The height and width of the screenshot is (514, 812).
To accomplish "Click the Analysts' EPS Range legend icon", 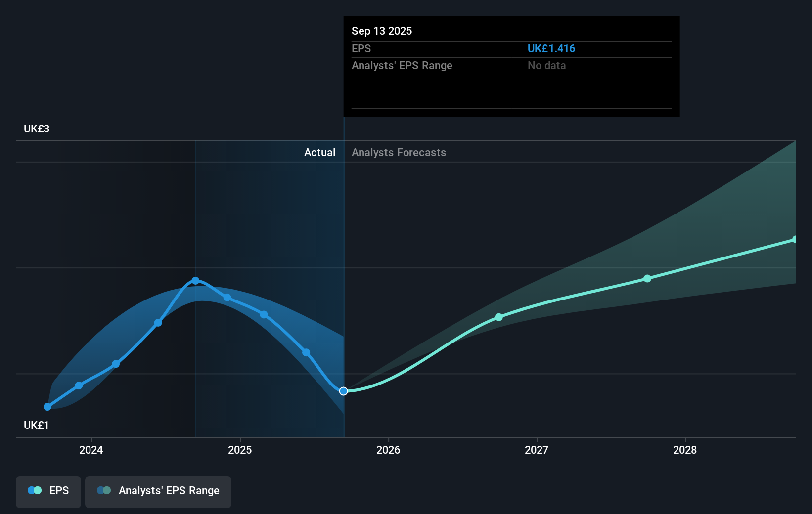I will [103, 490].
